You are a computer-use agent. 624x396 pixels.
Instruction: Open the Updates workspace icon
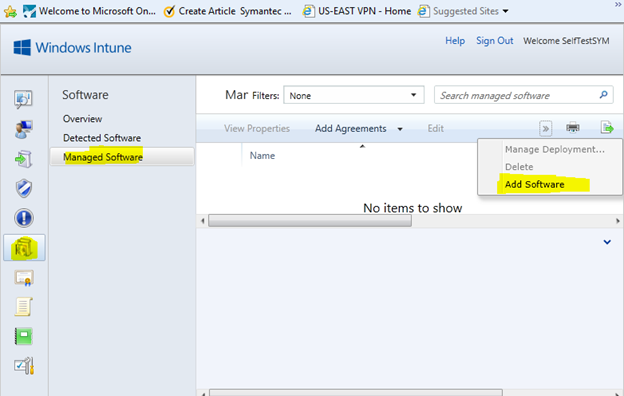coord(23,159)
